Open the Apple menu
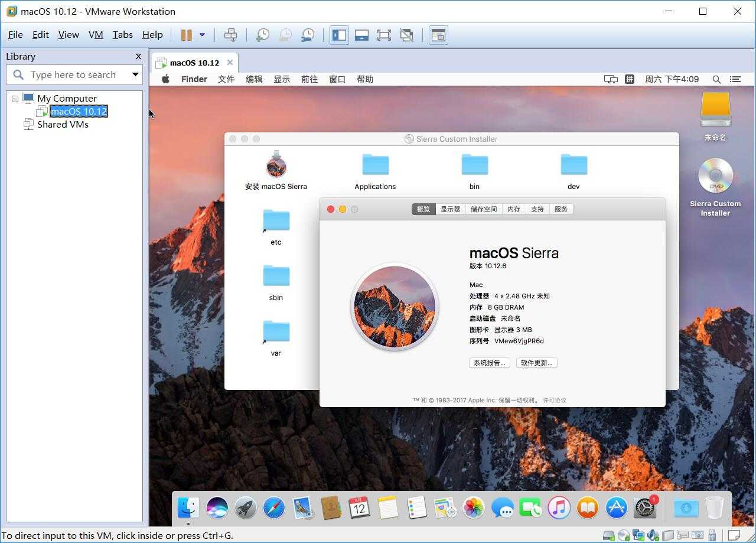 click(x=165, y=79)
